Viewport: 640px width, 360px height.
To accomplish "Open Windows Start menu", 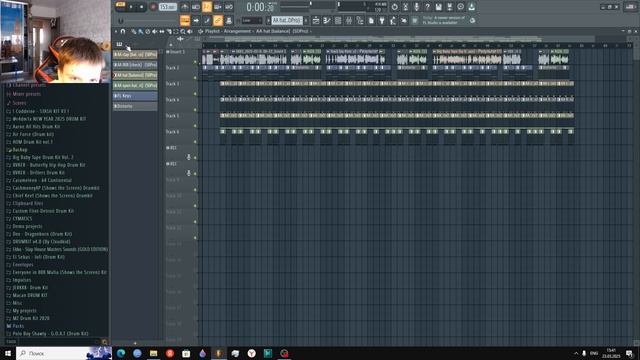I will pyautogui.click(x=8, y=353).
